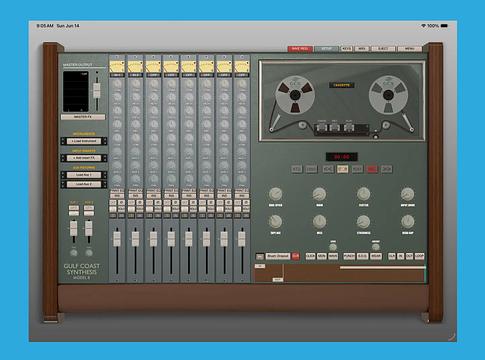Click the top-left tape knob above WOW row label
Image resolution: width=485 pixels, height=360 pixels.
(275, 194)
